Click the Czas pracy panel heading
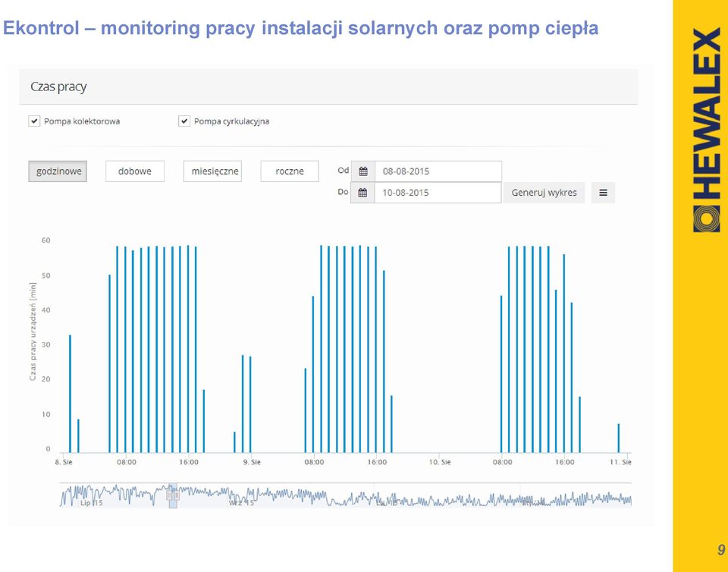728x572 pixels. (x=58, y=86)
